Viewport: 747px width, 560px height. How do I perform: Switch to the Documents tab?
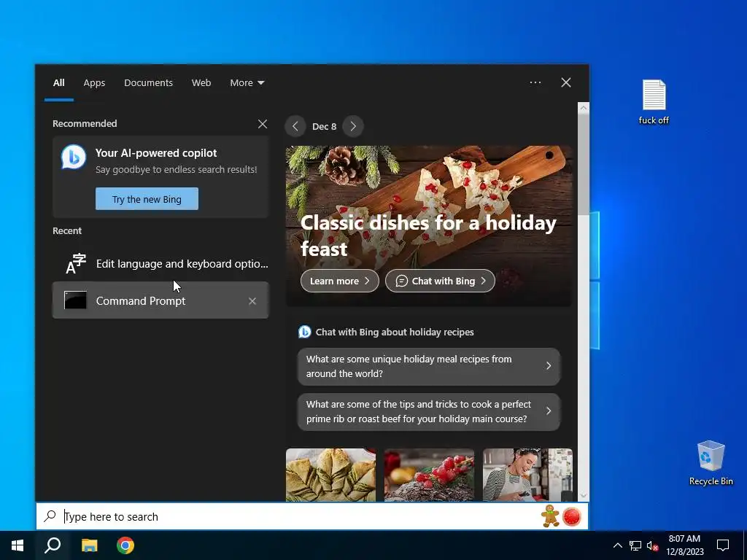(148, 83)
